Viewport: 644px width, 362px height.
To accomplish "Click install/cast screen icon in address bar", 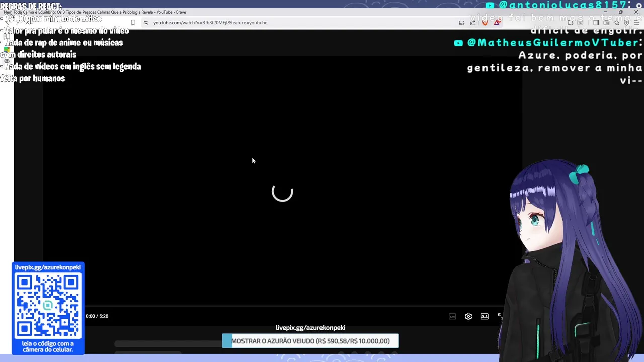I will (x=461, y=23).
